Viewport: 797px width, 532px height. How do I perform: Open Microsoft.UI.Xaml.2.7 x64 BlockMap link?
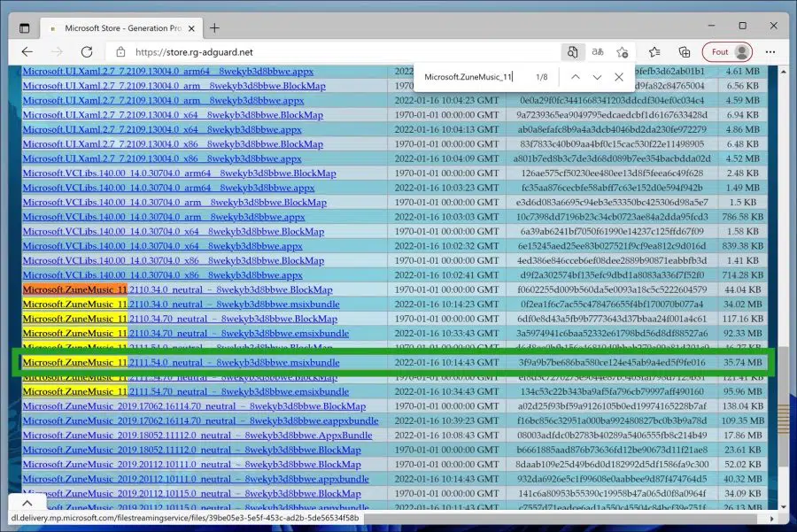tap(173, 115)
